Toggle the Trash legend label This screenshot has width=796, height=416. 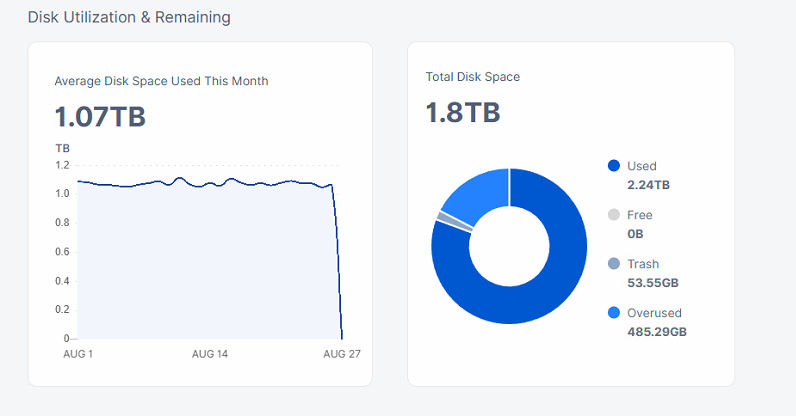click(x=642, y=264)
